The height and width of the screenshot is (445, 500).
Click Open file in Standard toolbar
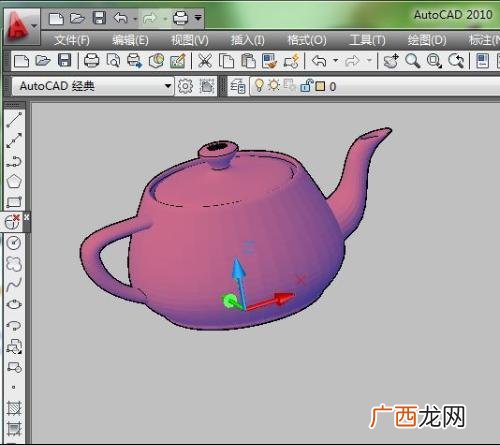[43, 61]
